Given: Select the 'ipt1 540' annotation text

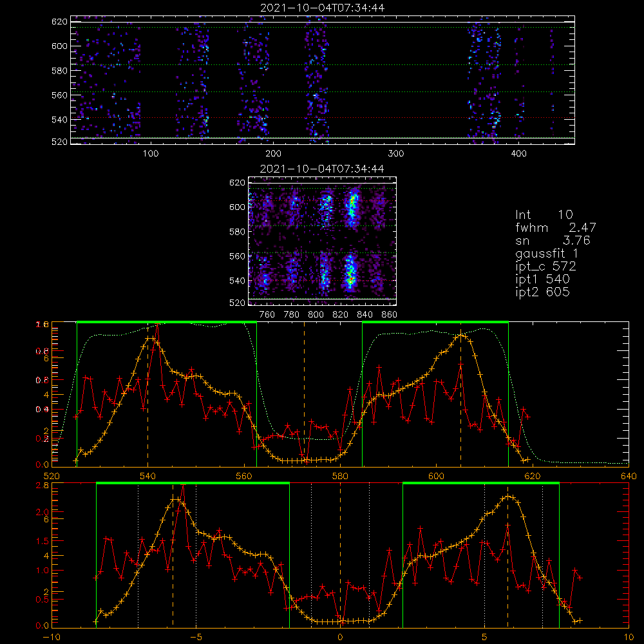Looking at the screenshot, I should 542,279.
